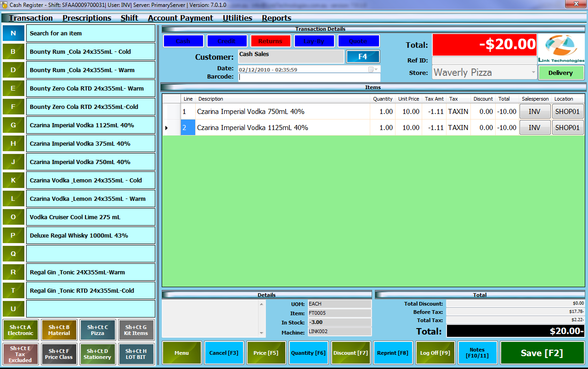The height and width of the screenshot is (369, 588).
Task: Click the H shortcut key tile
Action: tap(13, 143)
